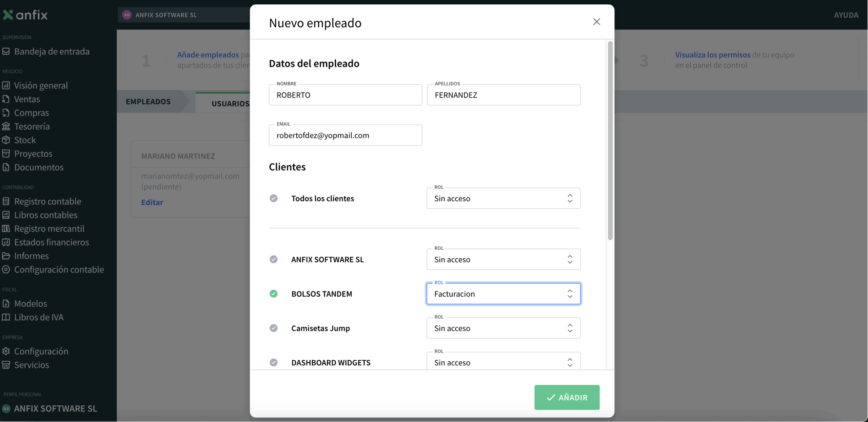This screenshot has width=868, height=422.
Task: Open role dropdown for ANFIX SOFTWARE SL
Action: point(503,260)
